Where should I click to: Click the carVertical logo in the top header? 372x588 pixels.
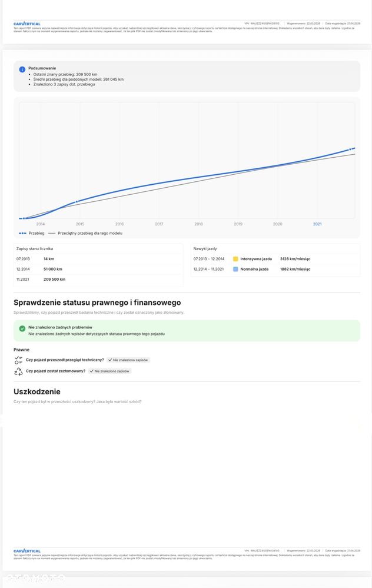(27, 24)
